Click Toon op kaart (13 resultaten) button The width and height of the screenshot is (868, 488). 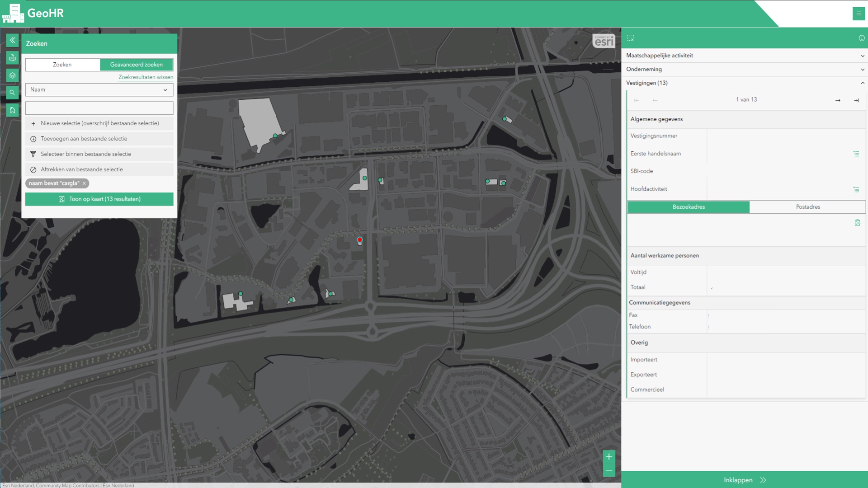click(99, 199)
